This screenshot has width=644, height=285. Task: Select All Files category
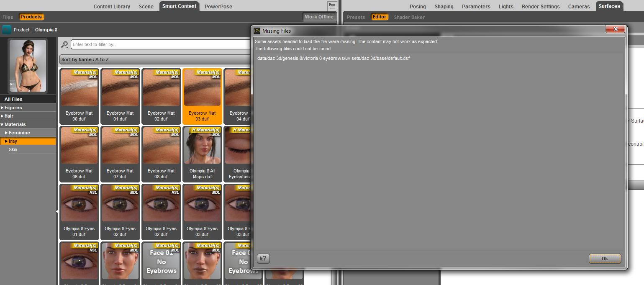coord(28,99)
